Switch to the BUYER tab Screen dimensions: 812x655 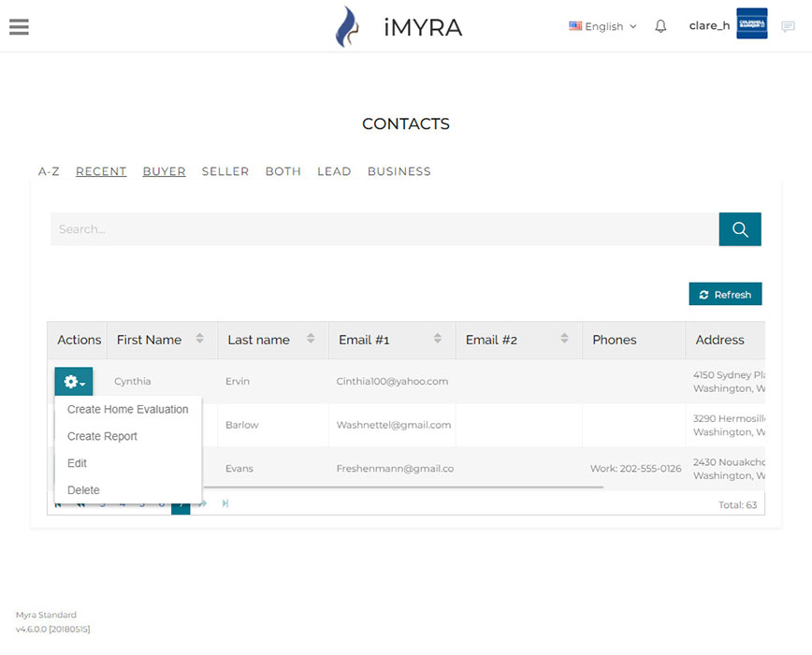point(164,171)
